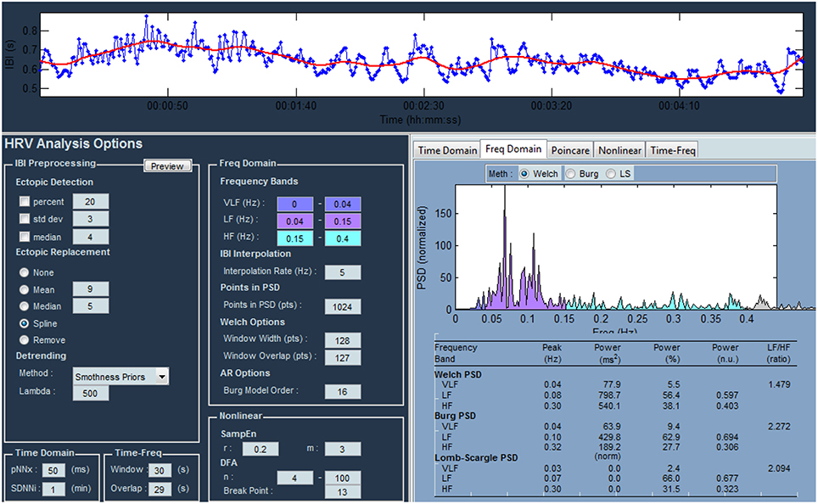Enable the median ectopic detection checkbox

tap(24, 237)
